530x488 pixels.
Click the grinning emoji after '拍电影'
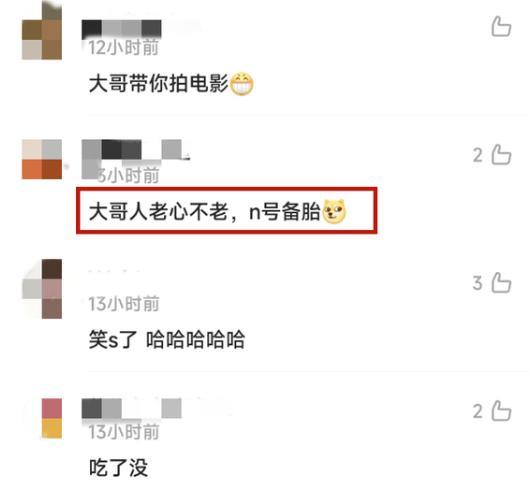coord(241,83)
